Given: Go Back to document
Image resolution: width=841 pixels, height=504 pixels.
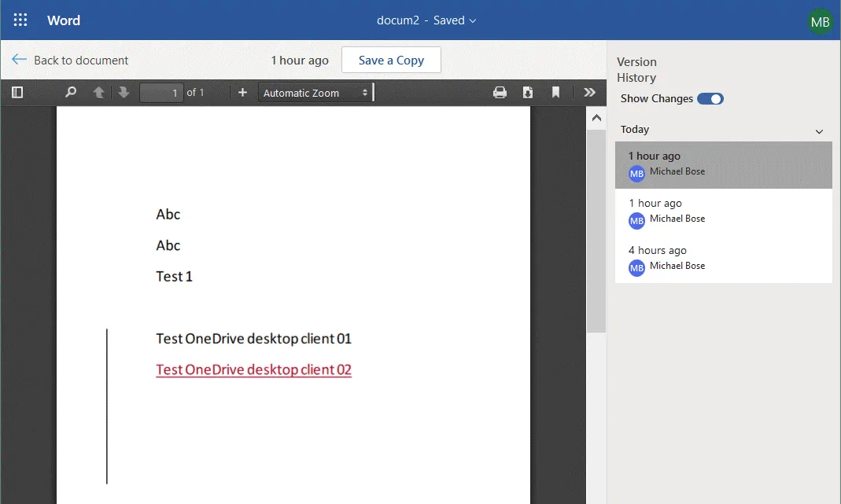Looking at the screenshot, I should click(x=71, y=61).
